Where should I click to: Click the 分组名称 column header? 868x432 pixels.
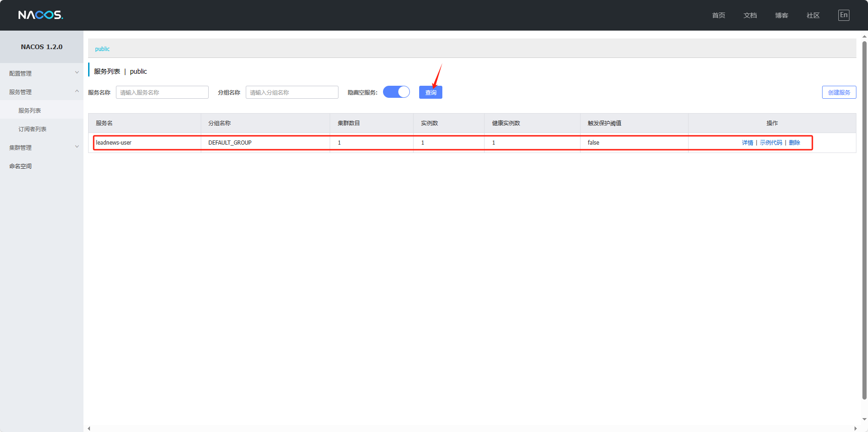[265, 123]
